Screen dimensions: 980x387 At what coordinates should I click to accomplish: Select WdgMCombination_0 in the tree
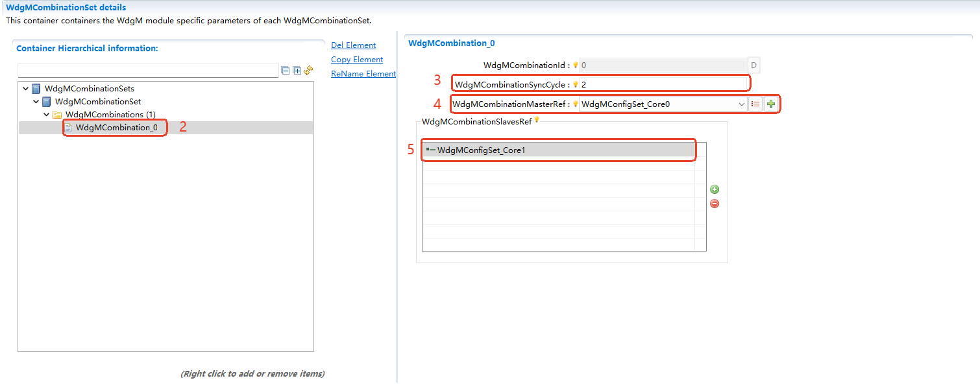coord(116,128)
